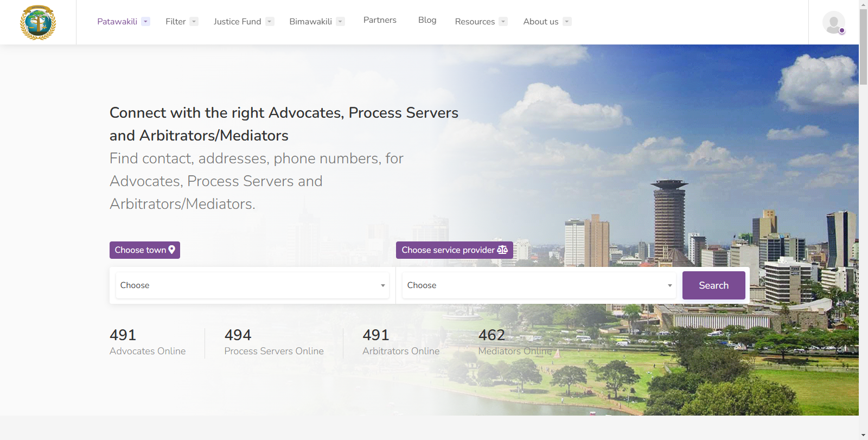Viewport: 868px width, 440px height.
Task: Click the scrollbar up arrow
Action: point(863,4)
